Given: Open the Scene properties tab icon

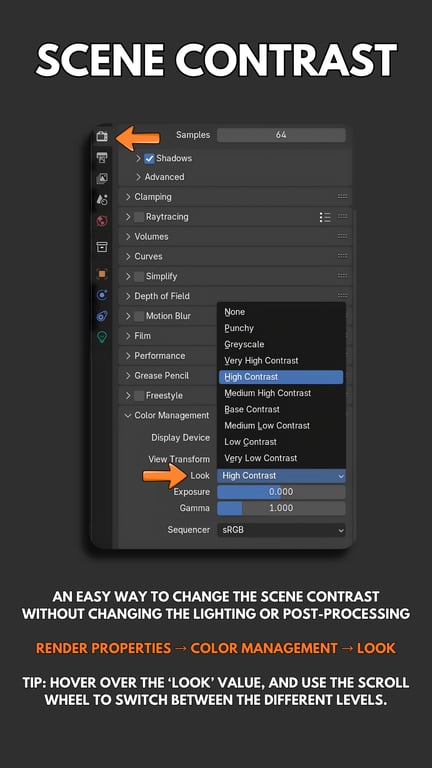Looking at the screenshot, I should (x=102, y=199).
